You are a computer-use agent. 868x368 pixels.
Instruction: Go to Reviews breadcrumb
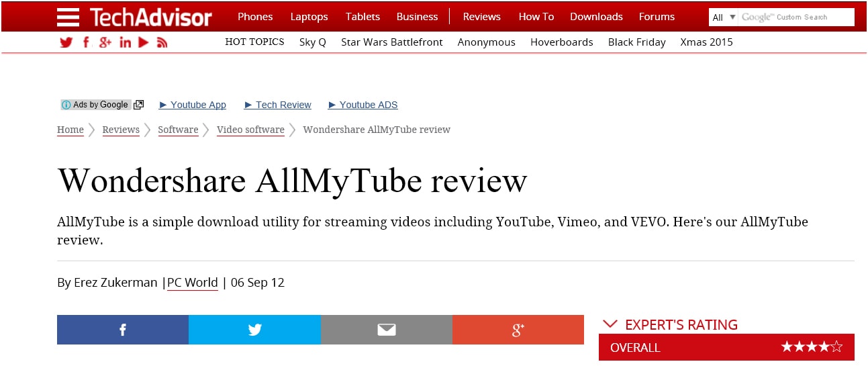click(x=121, y=130)
